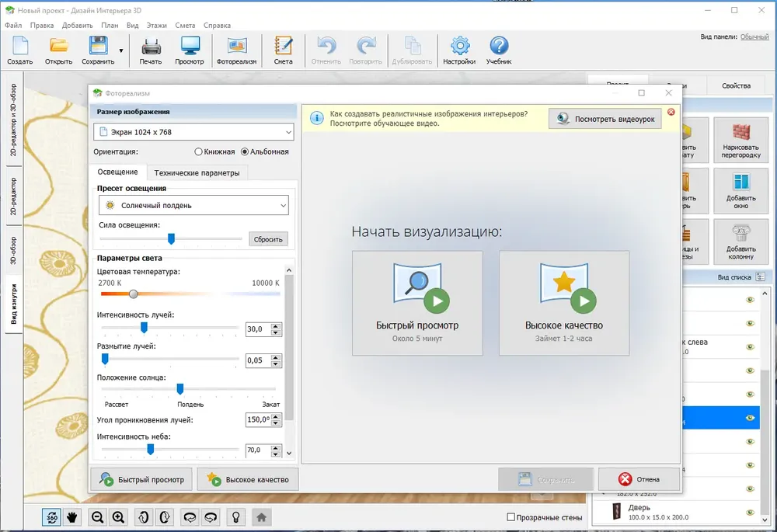The height and width of the screenshot is (532, 777).
Task: Click the Размытие лучей value field 0,05
Action: (x=258, y=360)
